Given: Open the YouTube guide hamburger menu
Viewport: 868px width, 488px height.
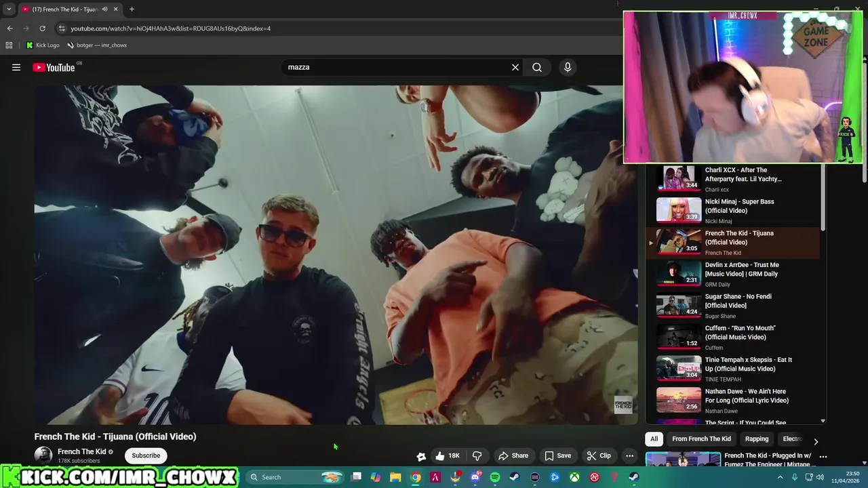Looking at the screenshot, I should coord(16,67).
